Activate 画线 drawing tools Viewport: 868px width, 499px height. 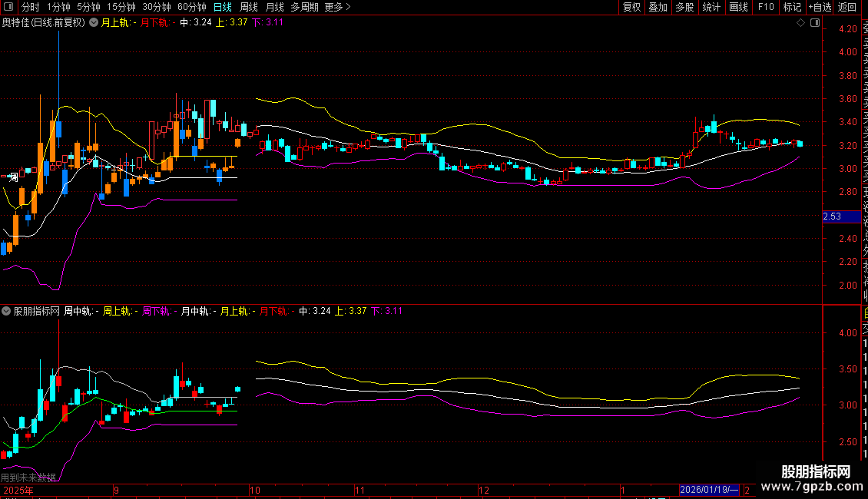(x=738, y=7)
